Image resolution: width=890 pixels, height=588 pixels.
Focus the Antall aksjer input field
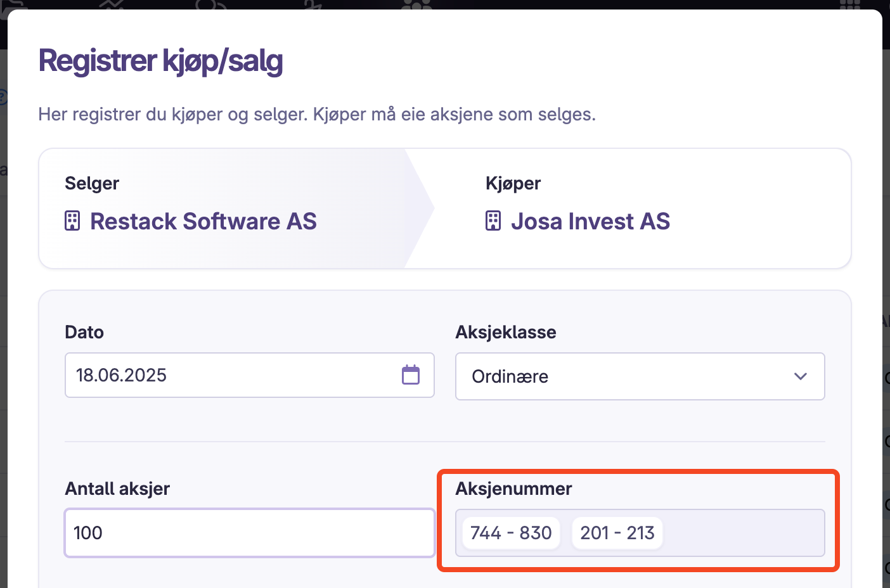[x=250, y=533]
